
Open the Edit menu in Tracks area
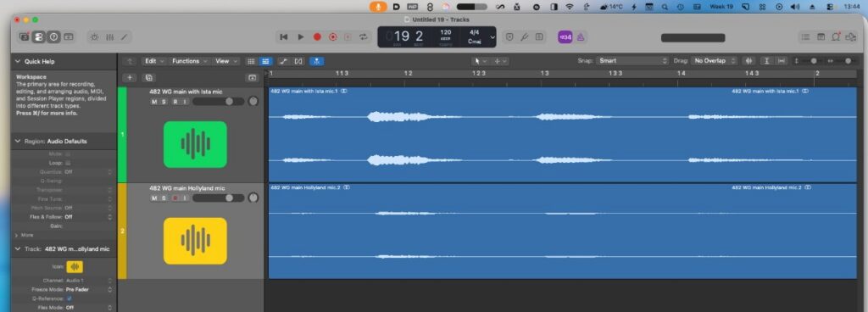[153, 61]
